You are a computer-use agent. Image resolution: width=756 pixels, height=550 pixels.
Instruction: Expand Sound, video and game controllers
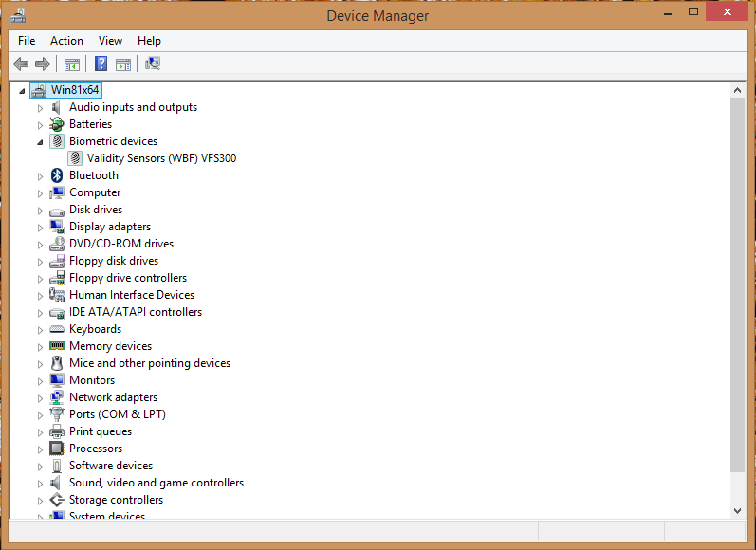40,484
